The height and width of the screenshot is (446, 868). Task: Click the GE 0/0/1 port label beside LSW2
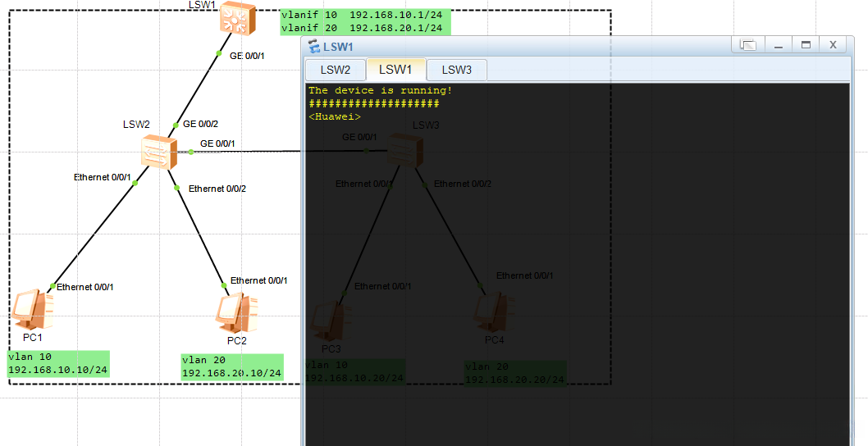[x=217, y=143]
